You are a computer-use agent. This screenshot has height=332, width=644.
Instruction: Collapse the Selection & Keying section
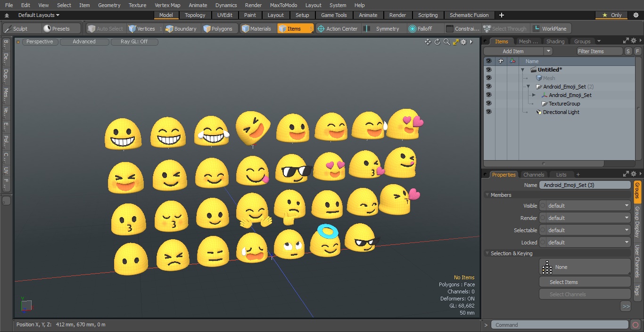click(x=487, y=253)
